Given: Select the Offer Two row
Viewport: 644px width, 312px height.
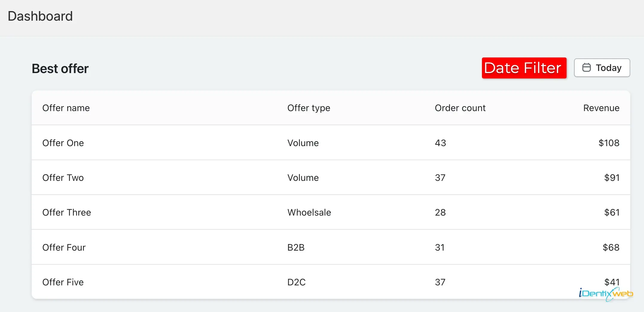Looking at the screenshot, I should tap(63, 178).
